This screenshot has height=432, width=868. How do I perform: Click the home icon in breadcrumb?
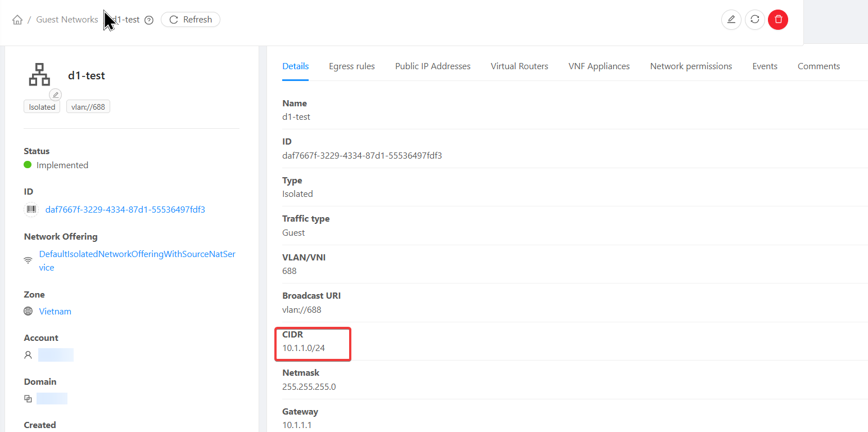17,20
